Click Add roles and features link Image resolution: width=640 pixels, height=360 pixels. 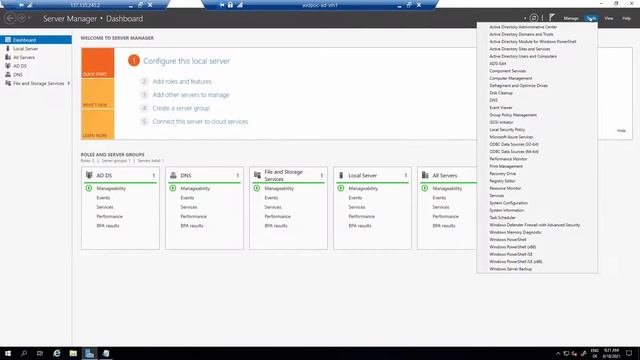click(182, 82)
